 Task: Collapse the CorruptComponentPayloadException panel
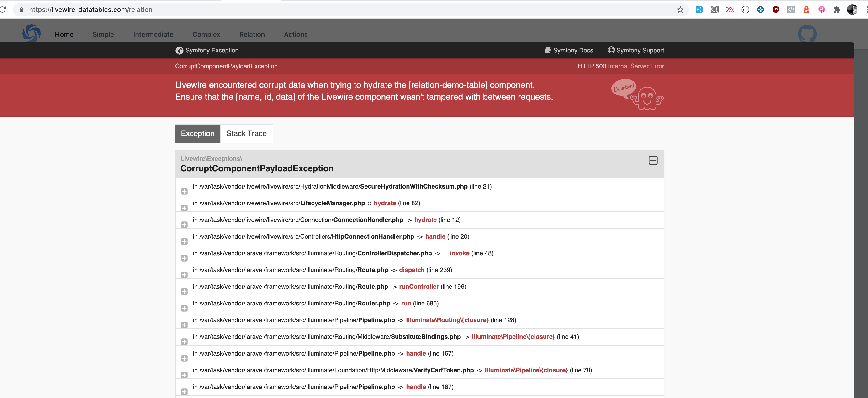pos(653,161)
